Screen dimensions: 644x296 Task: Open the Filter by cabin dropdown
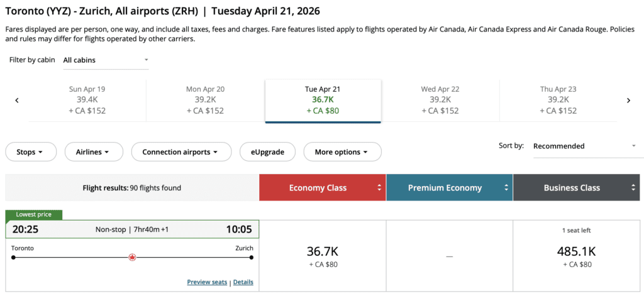click(x=106, y=60)
